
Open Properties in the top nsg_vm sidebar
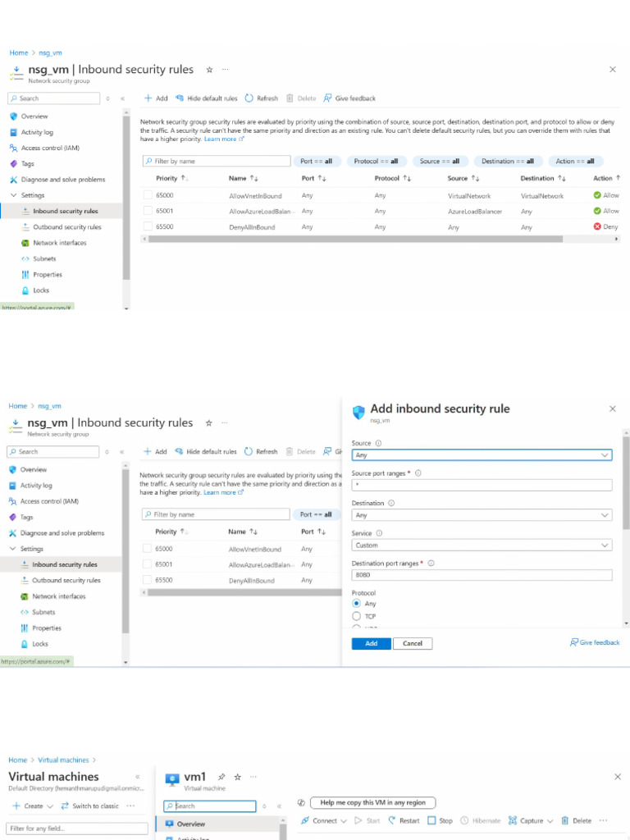coord(48,274)
